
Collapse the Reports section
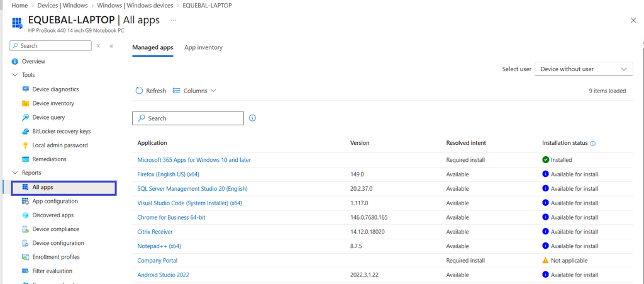pos(15,173)
